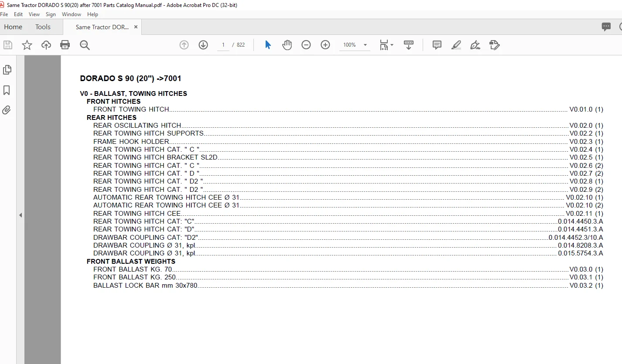The image size is (622, 364).
Task: Add file to starred bookmarks
Action: tap(27, 45)
